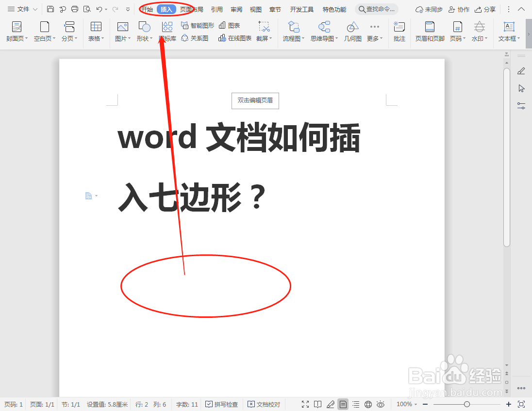This screenshot has width=532, height=411.
Task: Switch to eye-protection mode in status bar
Action: pyautogui.click(x=381, y=404)
